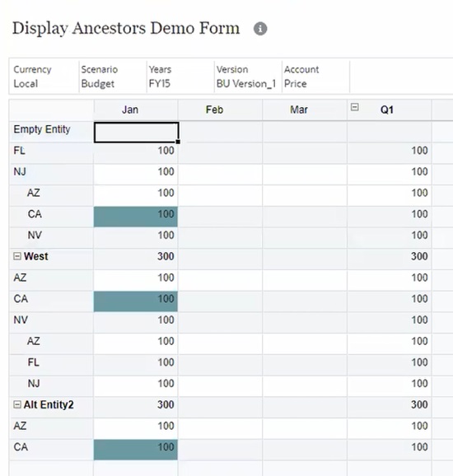The width and height of the screenshot is (453, 476).
Task: Open the Currency Local point-of-view selector
Action: click(44, 77)
